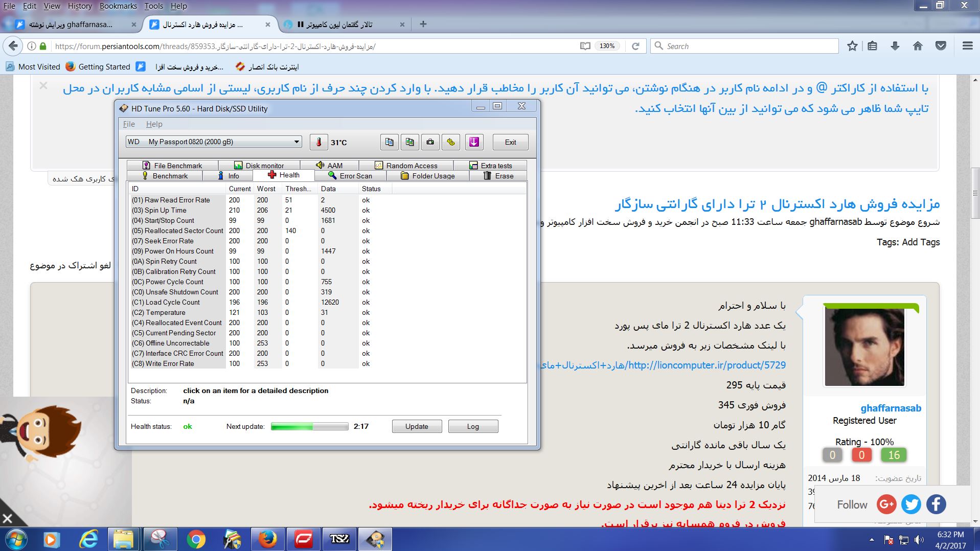The height and width of the screenshot is (551, 980).
Task: Open a new Firefox tab with plus
Action: tap(423, 24)
